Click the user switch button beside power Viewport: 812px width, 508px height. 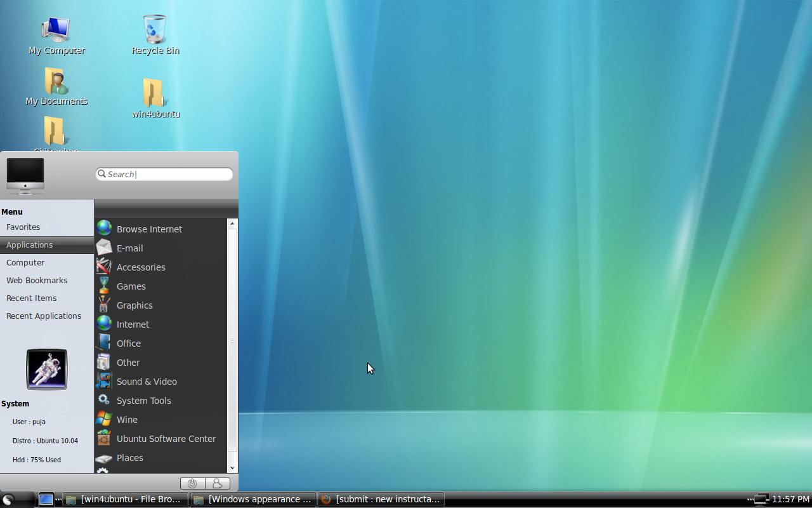pyautogui.click(x=218, y=483)
